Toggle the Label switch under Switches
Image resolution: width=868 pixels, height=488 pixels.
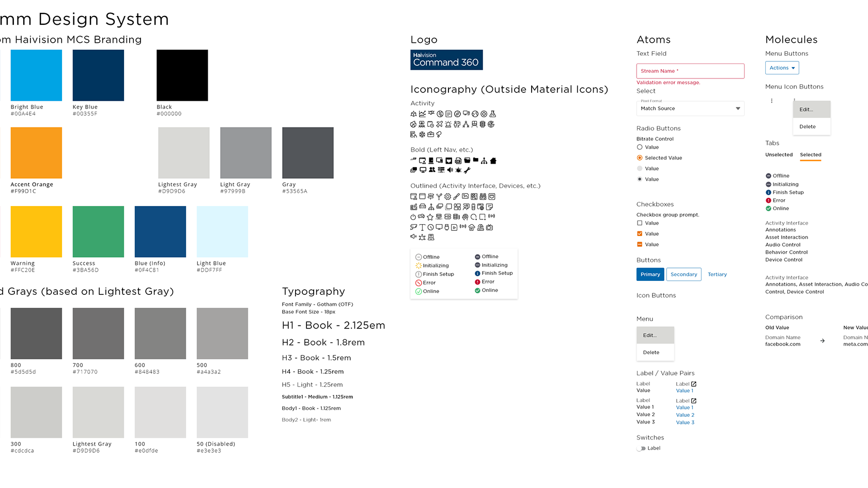(641, 449)
